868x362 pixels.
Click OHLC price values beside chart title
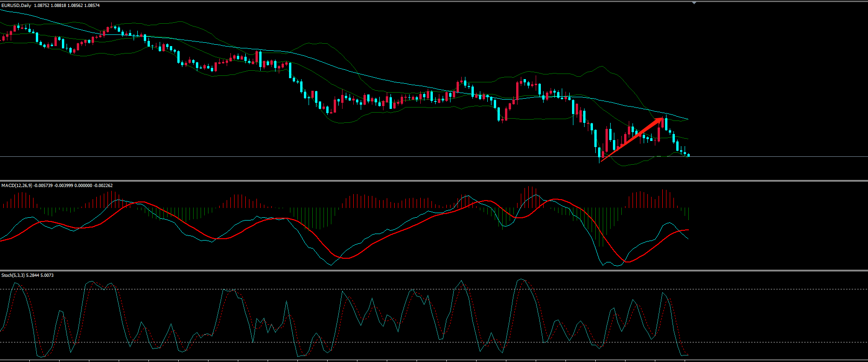click(67, 6)
